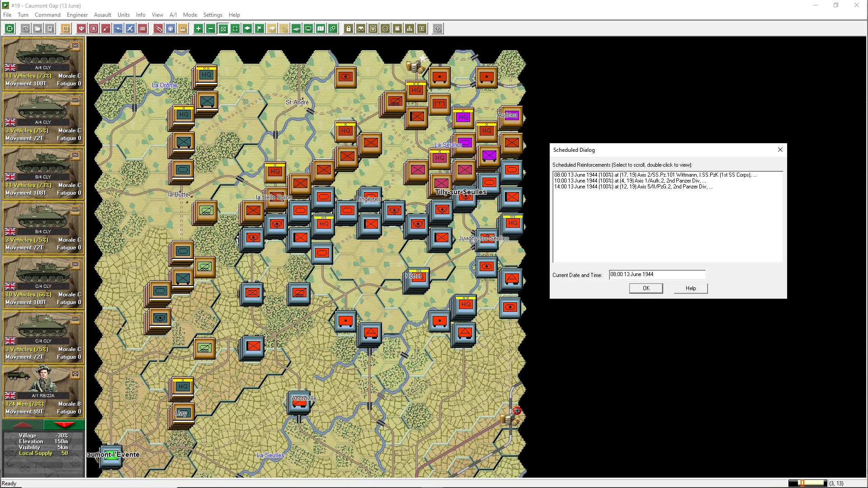Click the sad face toolbar icon
The height and width of the screenshot is (488, 868).
tap(385, 28)
